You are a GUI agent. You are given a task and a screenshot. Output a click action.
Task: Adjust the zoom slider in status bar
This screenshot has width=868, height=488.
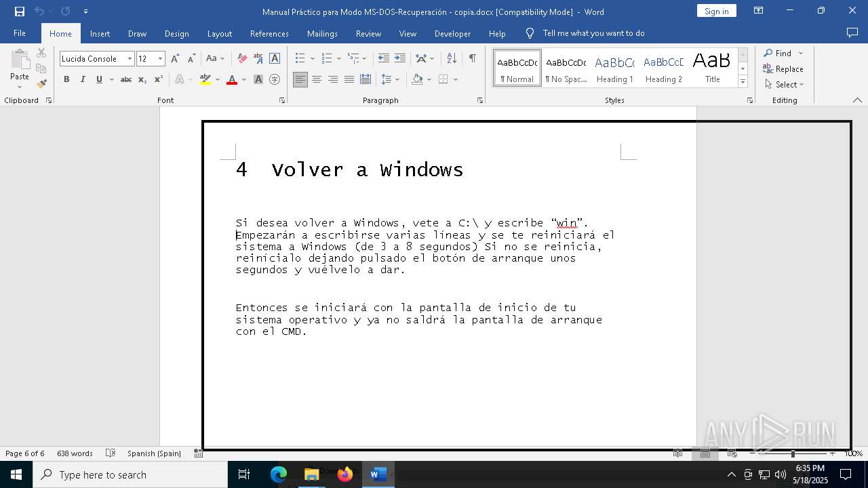(x=792, y=453)
